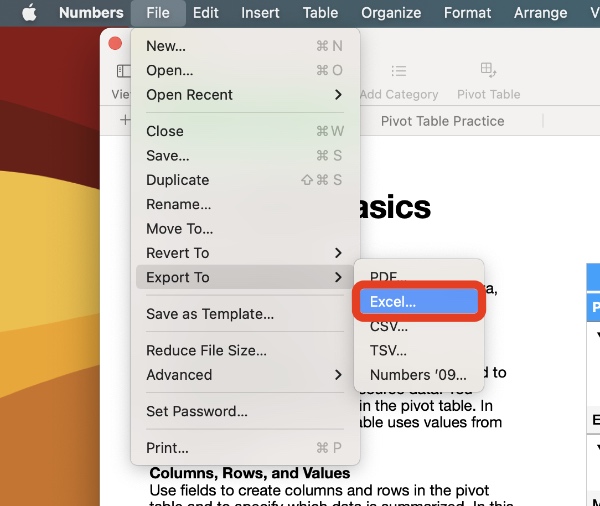Open the Format menu

467,13
